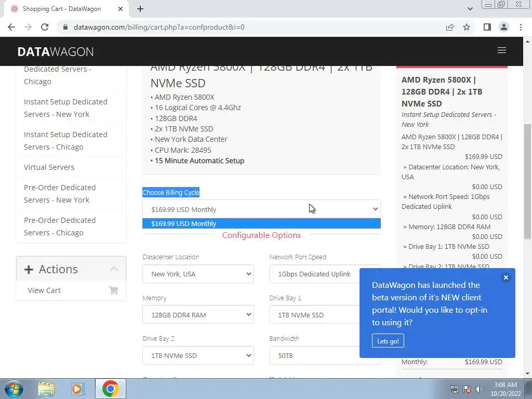This screenshot has height=399, width=532.
Task: Open Windows Media Player from taskbar
Action: click(x=78, y=389)
